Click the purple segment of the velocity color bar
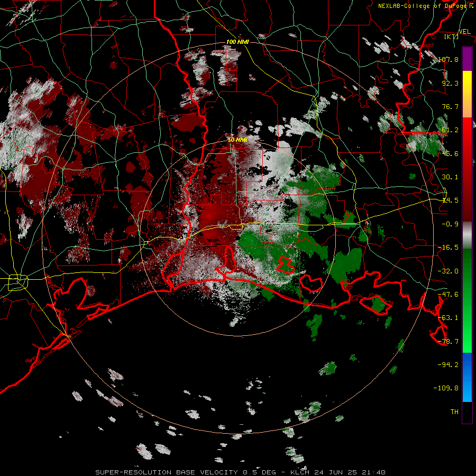This screenshot has width=476, height=476. pos(467,59)
